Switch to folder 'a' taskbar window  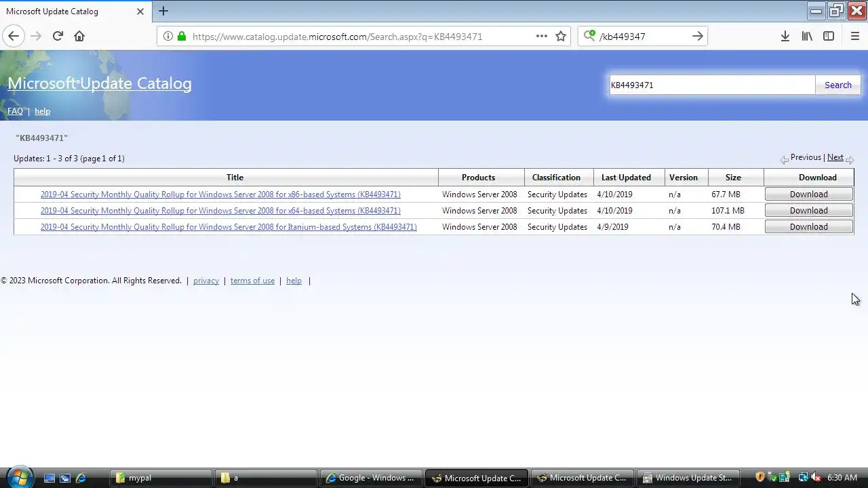[266, 478]
